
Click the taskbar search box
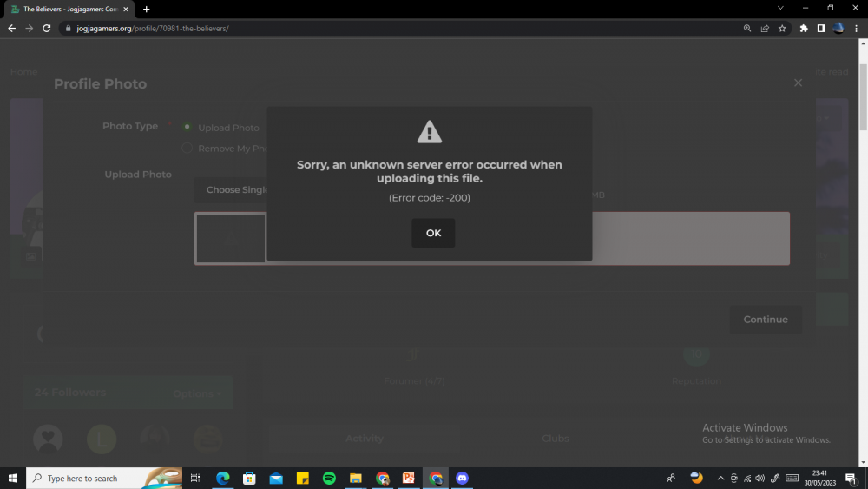click(x=104, y=478)
